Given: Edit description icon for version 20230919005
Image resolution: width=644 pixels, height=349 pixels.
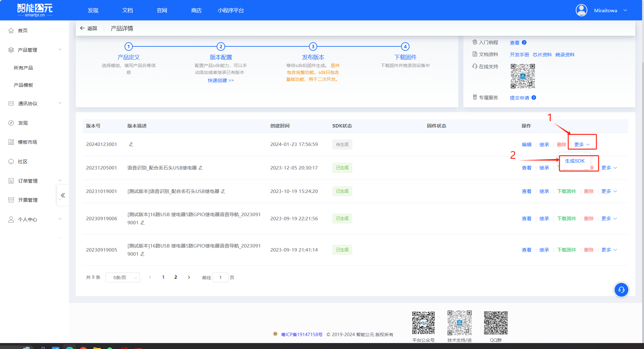Looking at the screenshot, I should tap(142, 254).
